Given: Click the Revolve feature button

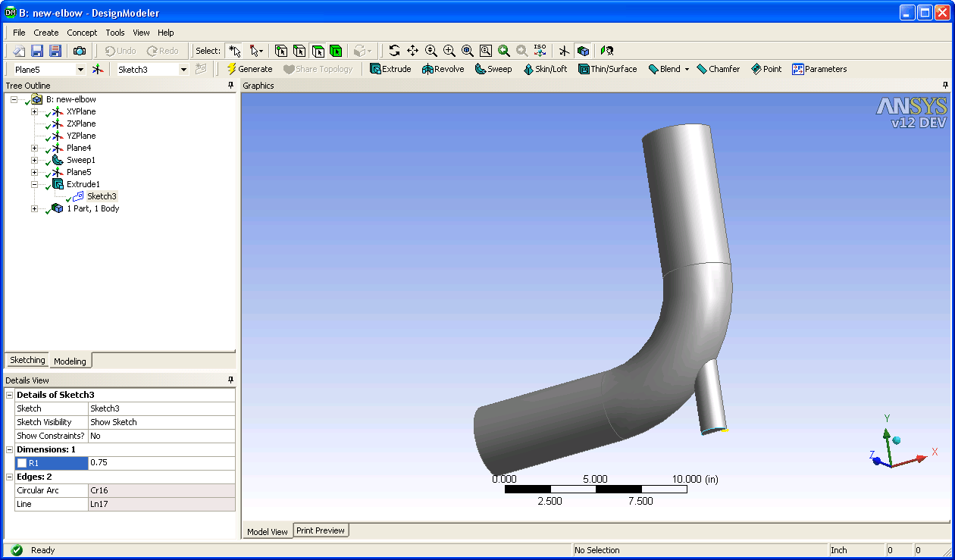Looking at the screenshot, I should [443, 69].
